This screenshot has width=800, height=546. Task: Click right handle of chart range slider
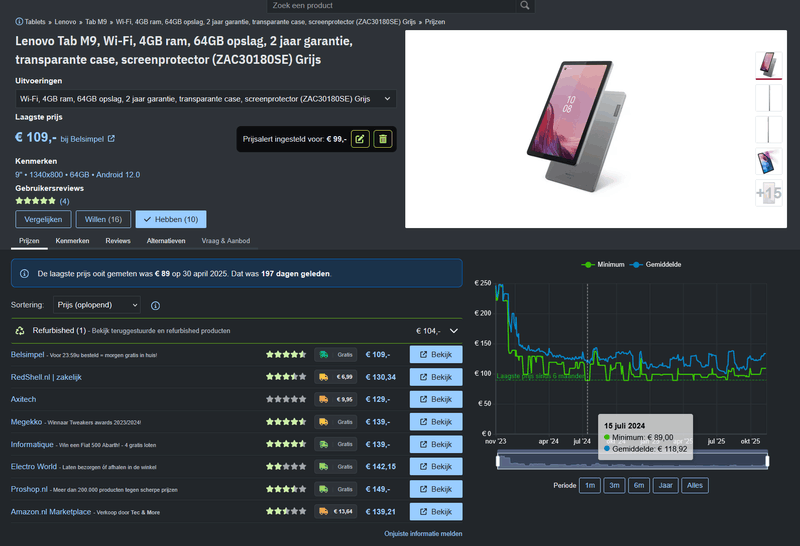point(767,461)
